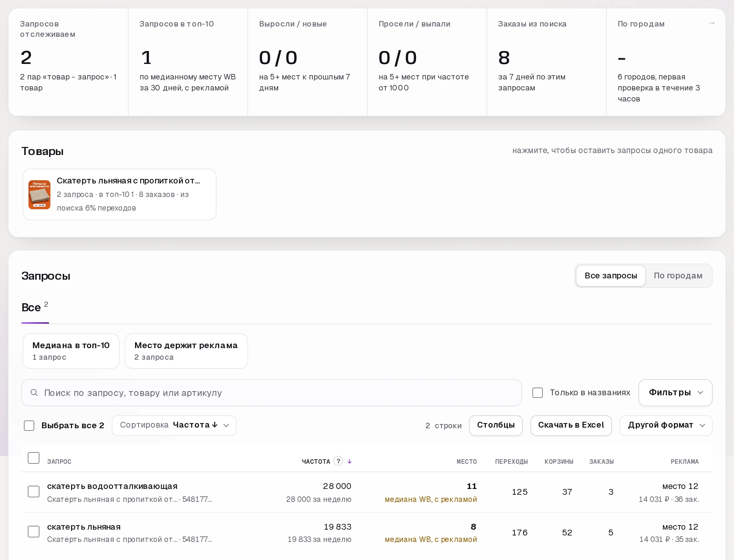Click frequency value 19 833
This screenshot has width=734, height=560.
coord(338,527)
